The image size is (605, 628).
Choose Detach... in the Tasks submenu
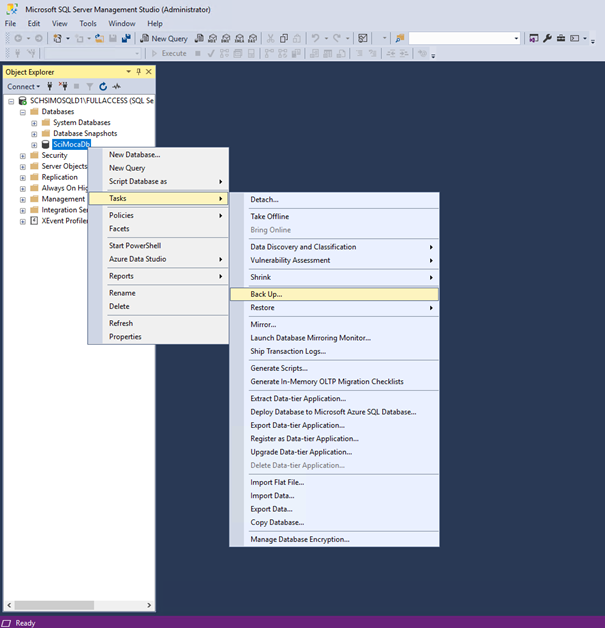pyautogui.click(x=334, y=199)
